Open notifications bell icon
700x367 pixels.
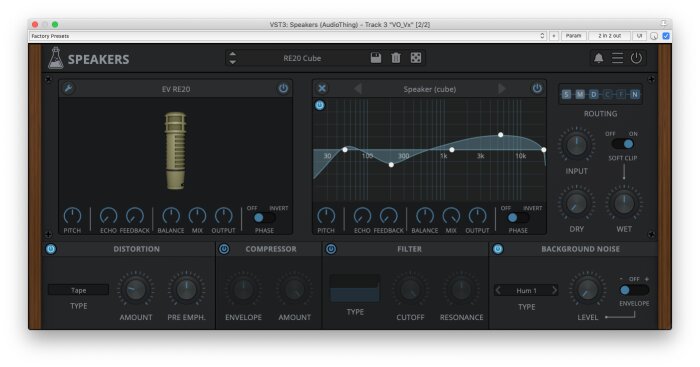click(598, 58)
